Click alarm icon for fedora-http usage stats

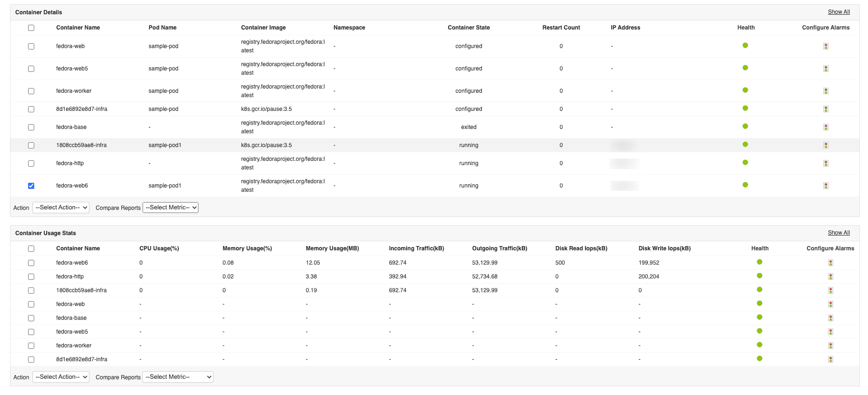tap(830, 276)
